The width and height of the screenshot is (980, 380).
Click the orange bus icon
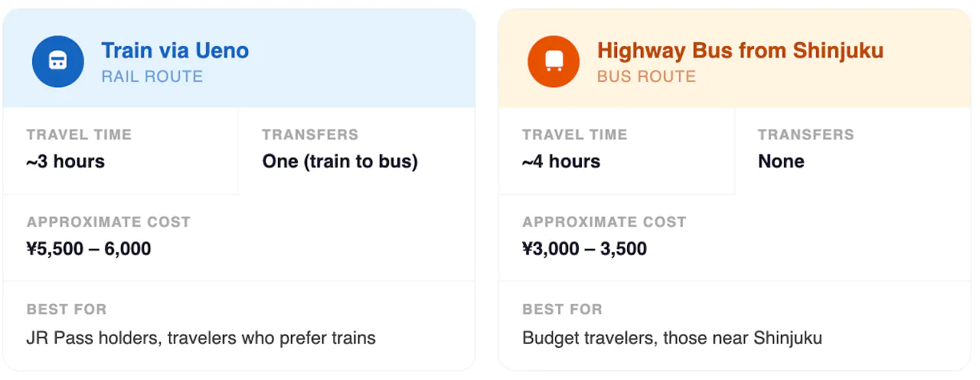coord(554,61)
